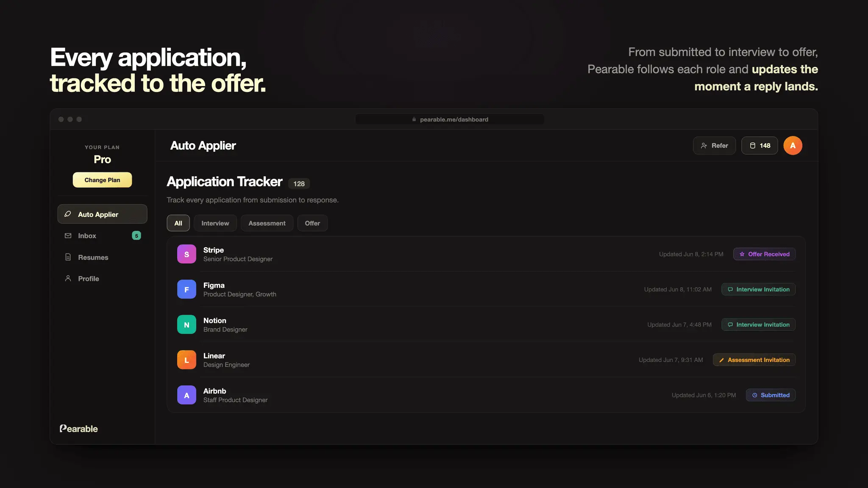Click the Airbnb A company logo
Screen dimensions: 868x488
186,395
